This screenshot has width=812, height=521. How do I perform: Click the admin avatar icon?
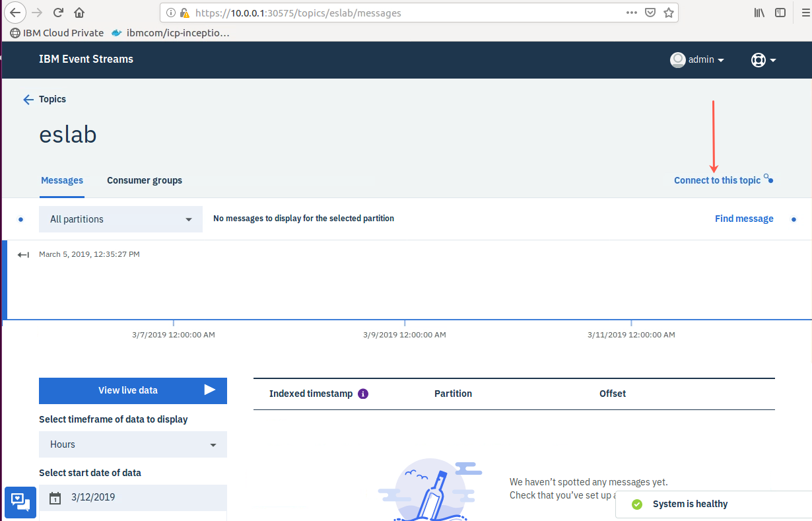coord(677,59)
